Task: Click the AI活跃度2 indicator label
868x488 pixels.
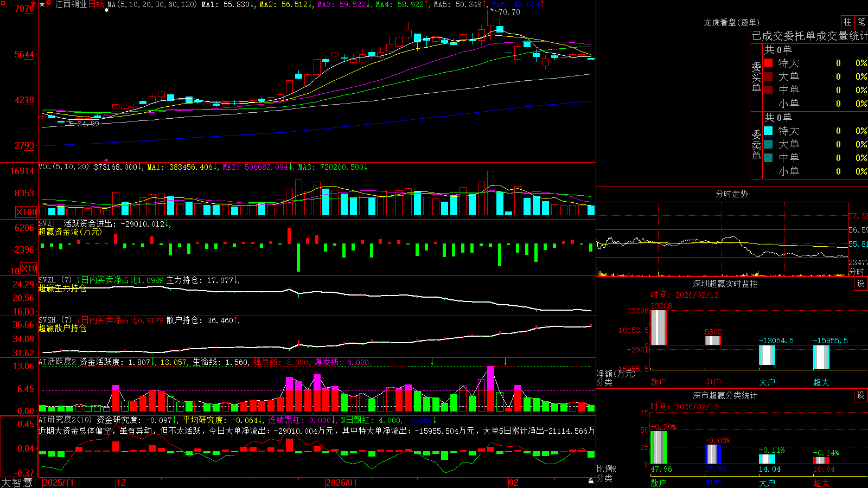Action: (x=57, y=362)
